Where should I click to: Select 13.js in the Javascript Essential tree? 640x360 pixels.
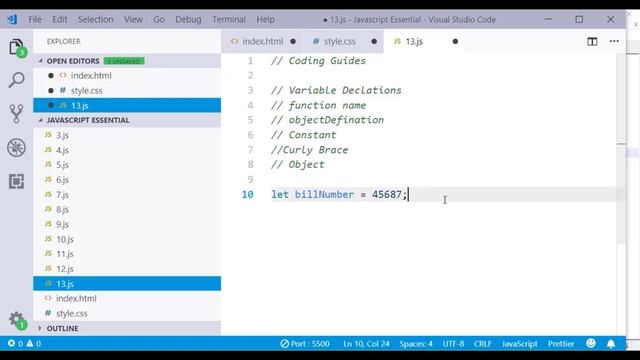click(x=127, y=284)
